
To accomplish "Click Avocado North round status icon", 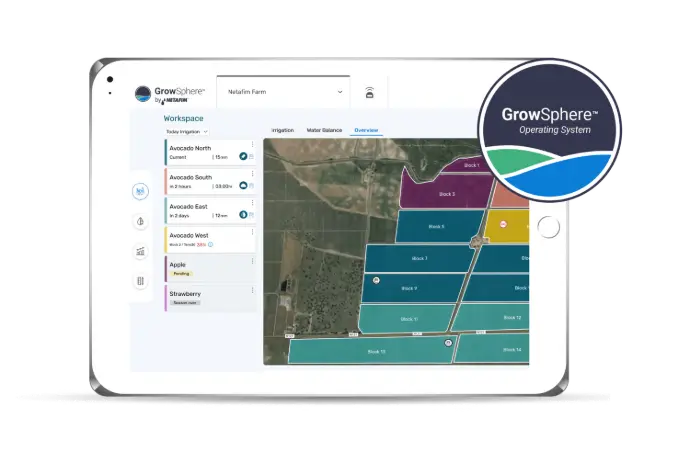I will point(243,156).
